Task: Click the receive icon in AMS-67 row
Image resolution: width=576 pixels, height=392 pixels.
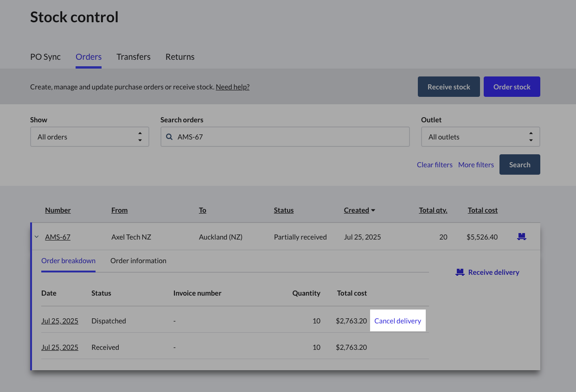Action: pyautogui.click(x=522, y=237)
